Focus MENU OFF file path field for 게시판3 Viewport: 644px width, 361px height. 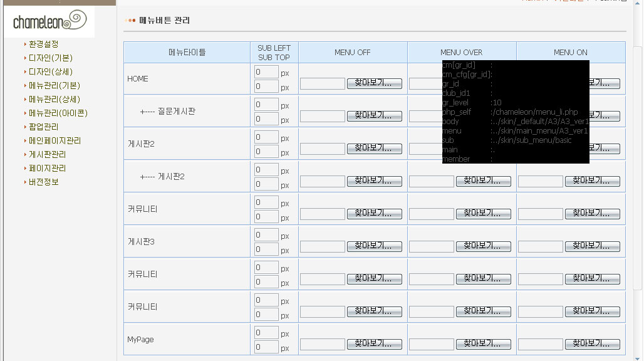click(323, 246)
